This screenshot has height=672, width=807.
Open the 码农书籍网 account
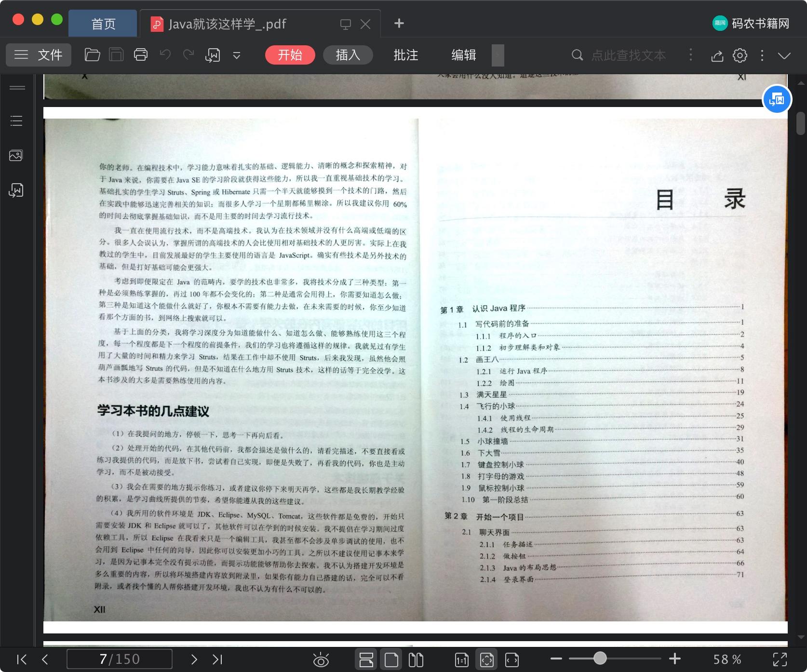coord(751,23)
